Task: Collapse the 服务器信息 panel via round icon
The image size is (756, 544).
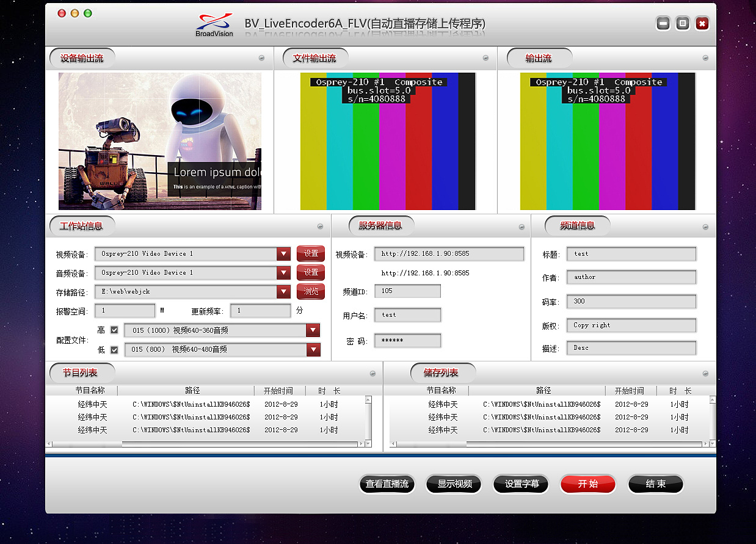Action: pyautogui.click(x=522, y=227)
